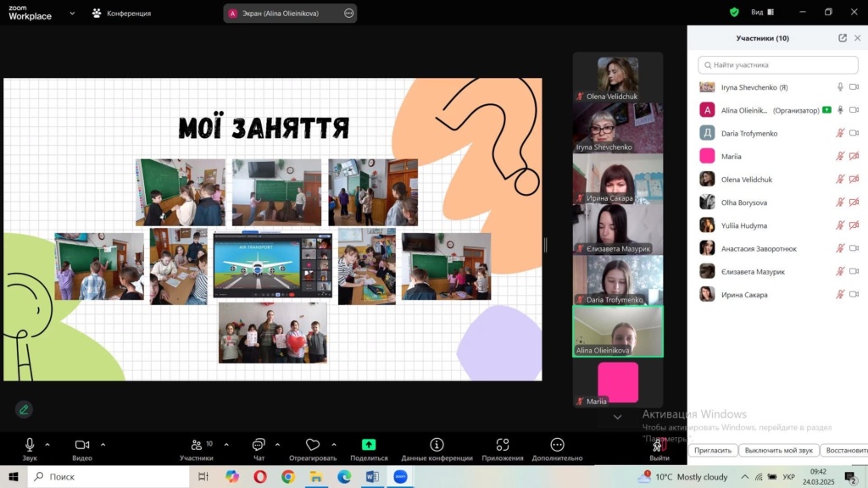The image size is (868, 488).
Task: Toggle microphone icon for Iryna Shevchenko row
Action: pyautogui.click(x=840, y=87)
